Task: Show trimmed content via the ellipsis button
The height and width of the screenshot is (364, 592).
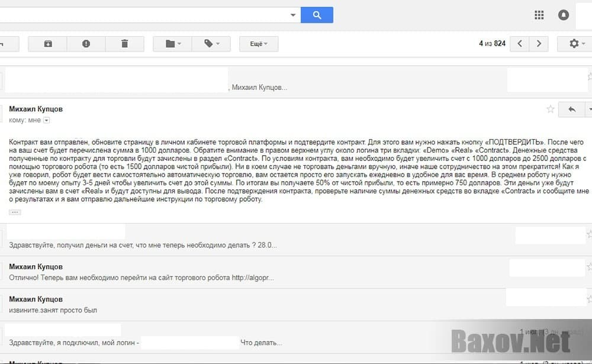Action: [15, 212]
